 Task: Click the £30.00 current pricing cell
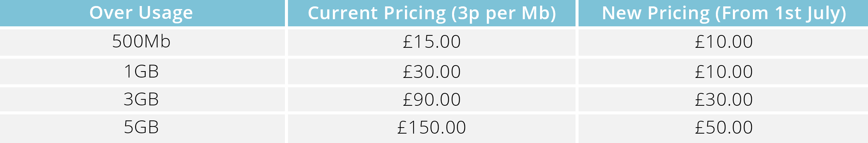[x=431, y=71]
